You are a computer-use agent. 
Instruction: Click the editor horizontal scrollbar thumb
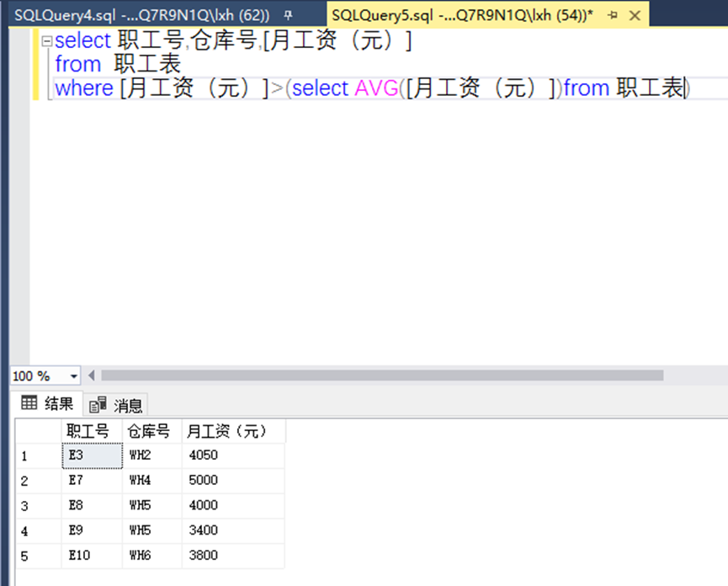pyautogui.click(x=382, y=376)
